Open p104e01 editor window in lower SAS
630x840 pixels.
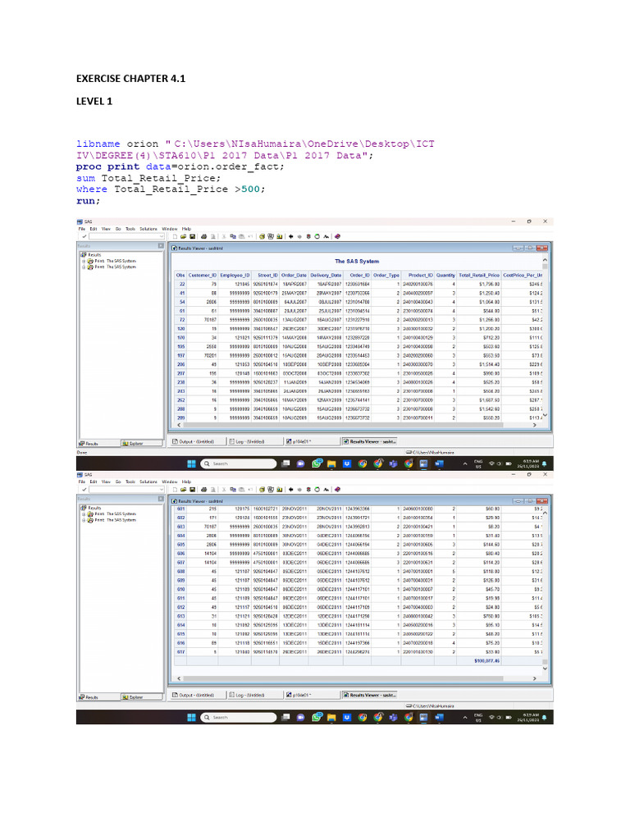pyautogui.click(x=311, y=695)
